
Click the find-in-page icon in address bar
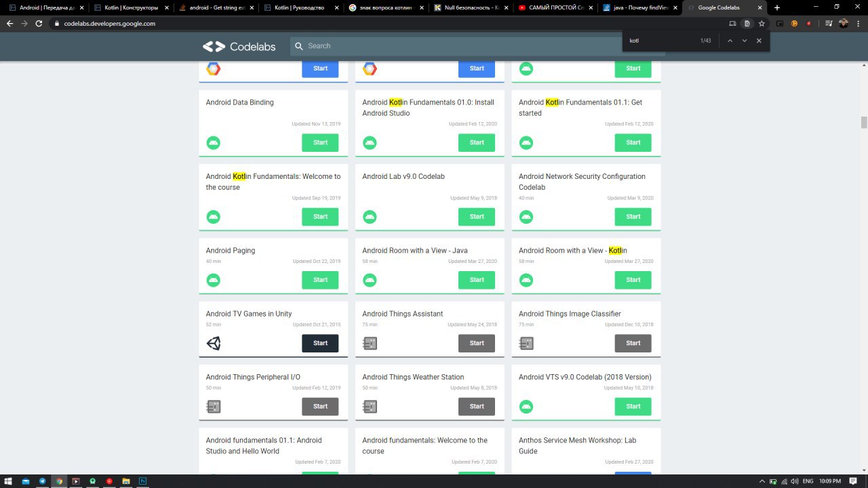click(747, 23)
